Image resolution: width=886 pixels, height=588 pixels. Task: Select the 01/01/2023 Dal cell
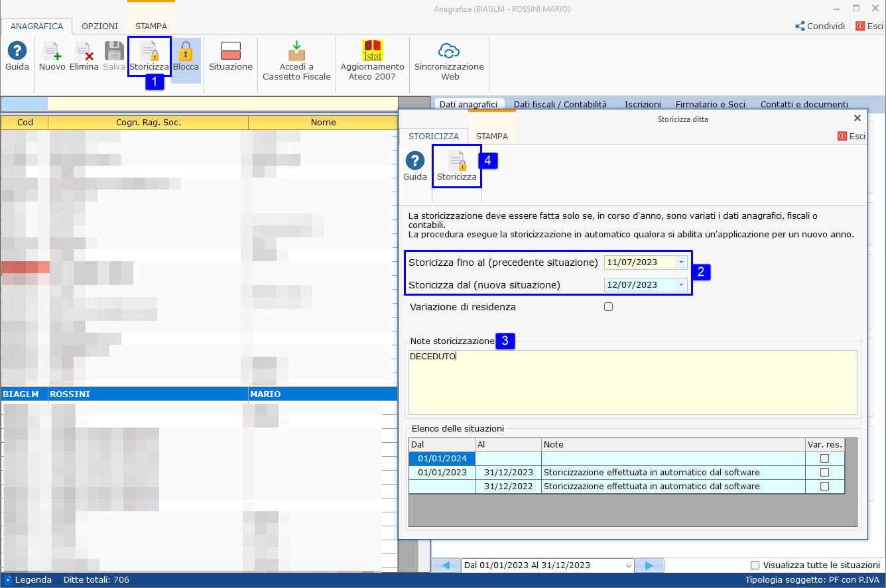[442, 473]
